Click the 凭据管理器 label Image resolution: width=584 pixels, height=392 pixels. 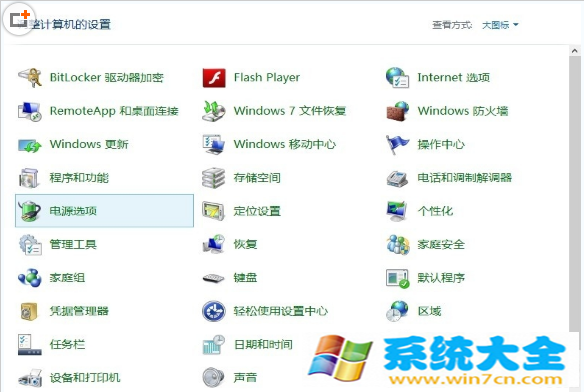pyautogui.click(x=79, y=311)
